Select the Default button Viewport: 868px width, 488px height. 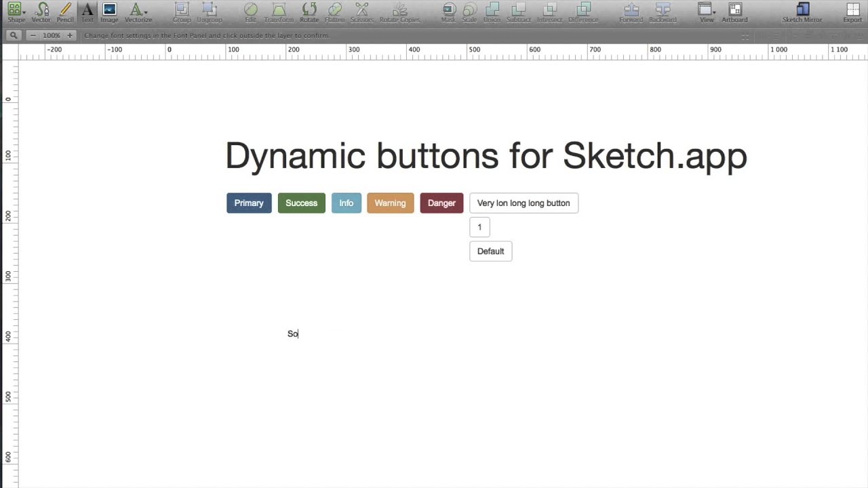click(x=491, y=251)
